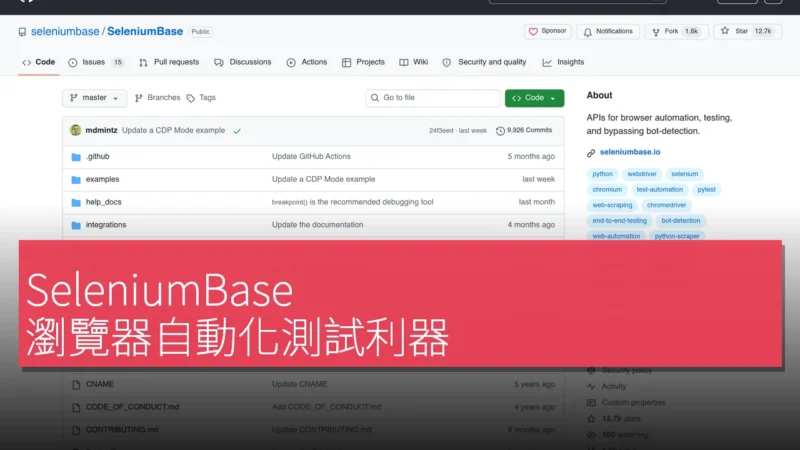This screenshot has height=450, width=800.
Task: Go to the Actions tab
Action: click(307, 62)
